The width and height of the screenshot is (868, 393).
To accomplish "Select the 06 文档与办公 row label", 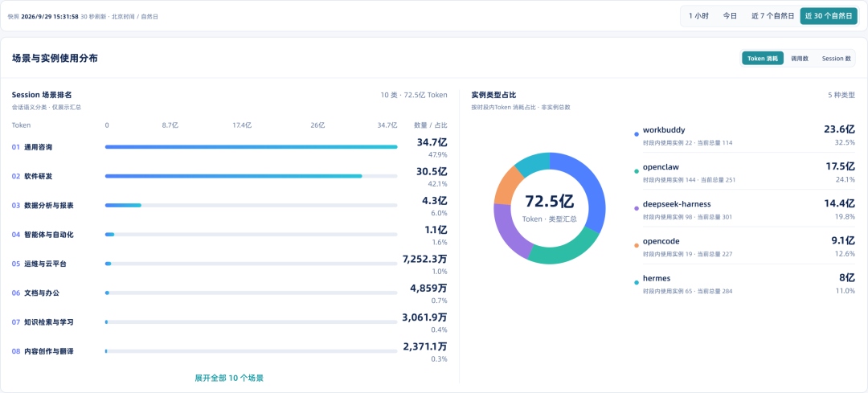I will coord(36,293).
